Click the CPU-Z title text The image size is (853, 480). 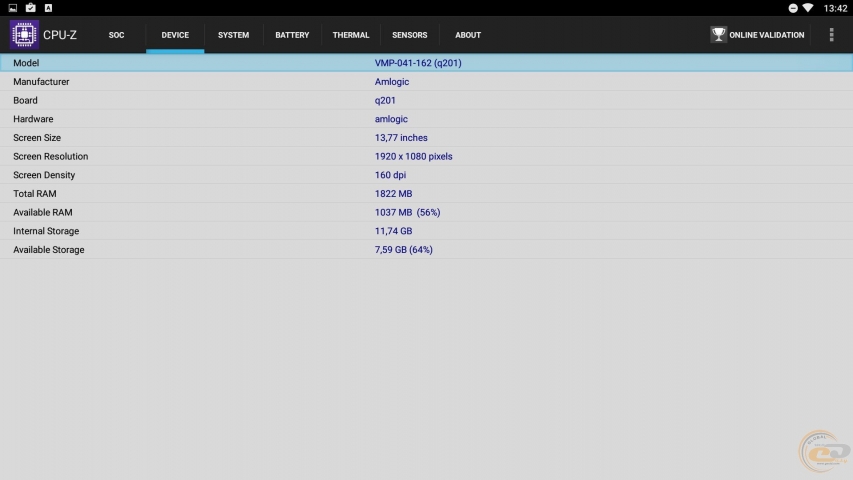coord(60,35)
